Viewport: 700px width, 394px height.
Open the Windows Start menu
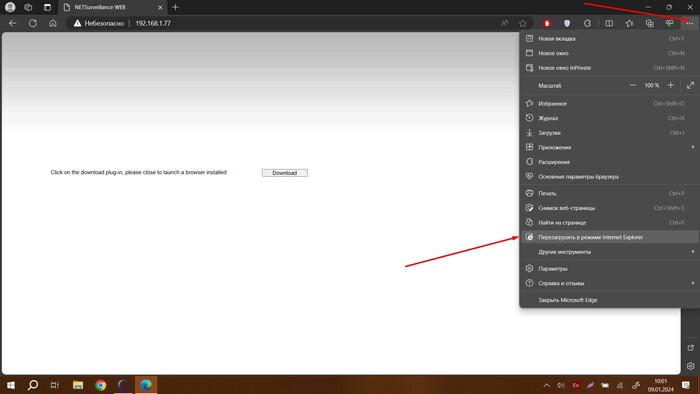(11, 385)
